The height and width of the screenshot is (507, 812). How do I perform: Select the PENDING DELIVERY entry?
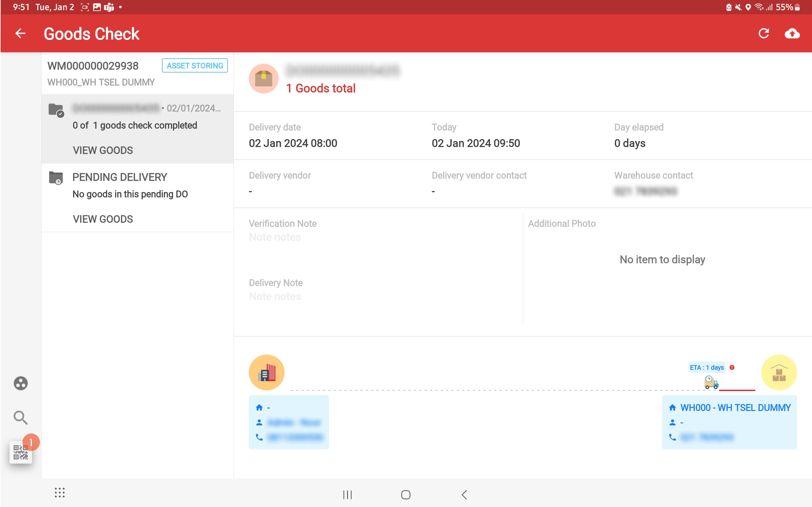tap(137, 198)
